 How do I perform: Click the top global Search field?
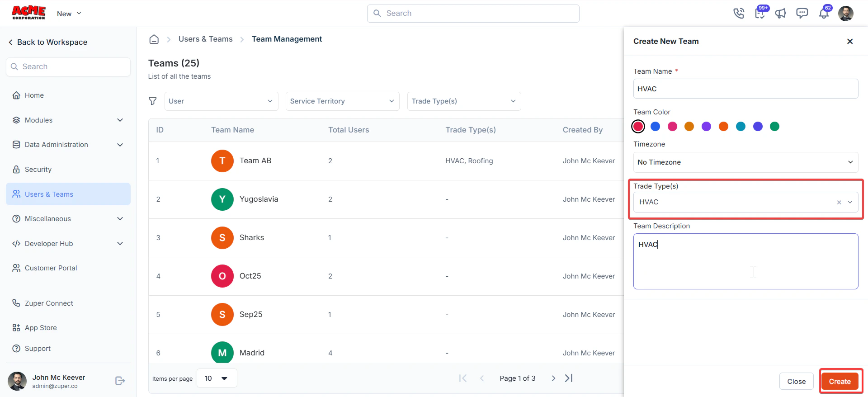[x=473, y=14]
